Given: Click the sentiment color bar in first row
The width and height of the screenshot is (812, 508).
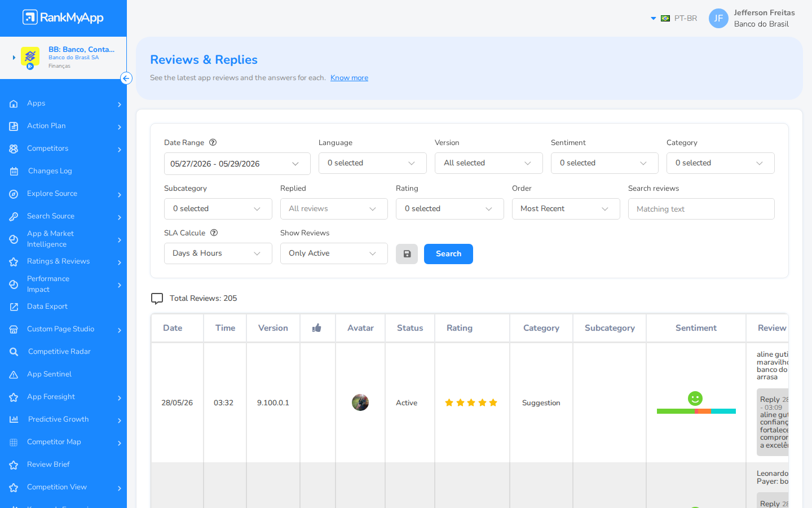Looking at the screenshot, I should pos(696,411).
